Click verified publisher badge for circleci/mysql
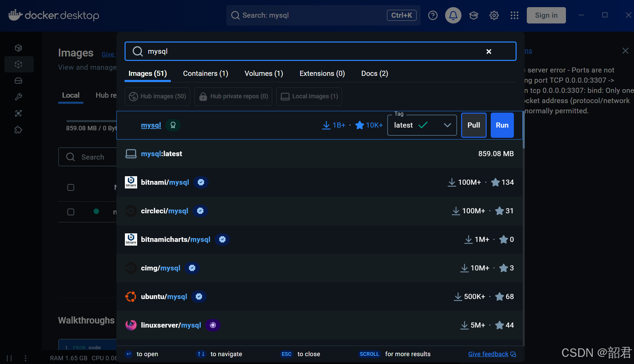The width and height of the screenshot is (634, 364). point(200,211)
